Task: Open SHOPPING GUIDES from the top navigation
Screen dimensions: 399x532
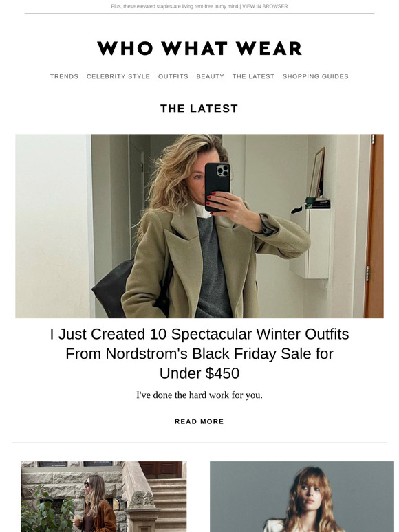Action: point(316,76)
